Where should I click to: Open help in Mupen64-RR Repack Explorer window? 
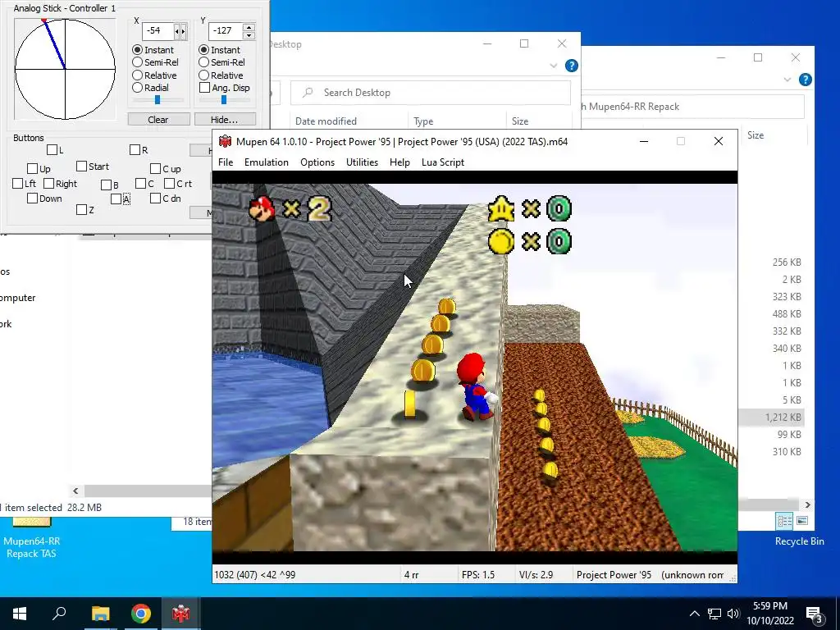coord(806,80)
